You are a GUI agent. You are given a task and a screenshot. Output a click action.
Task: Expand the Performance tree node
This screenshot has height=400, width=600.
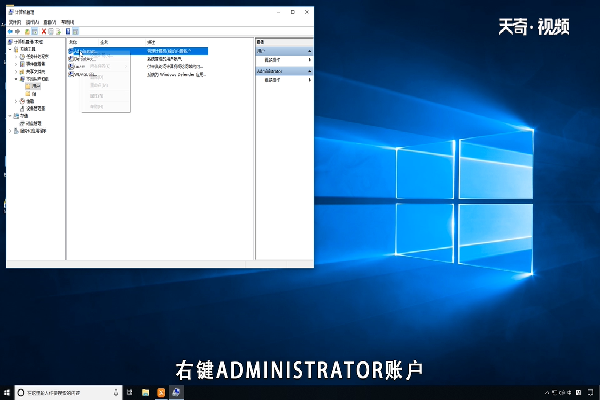pyautogui.click(x=16, y=101)
